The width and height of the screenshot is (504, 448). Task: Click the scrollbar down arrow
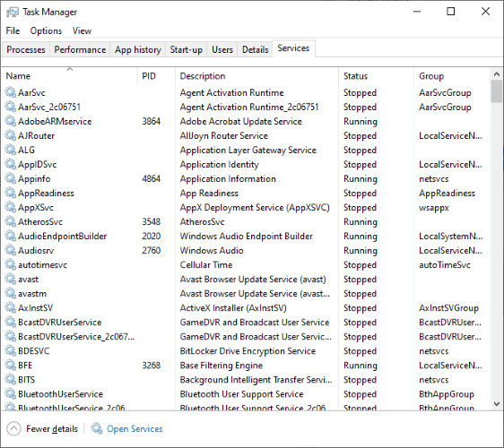tap(497, 404)
